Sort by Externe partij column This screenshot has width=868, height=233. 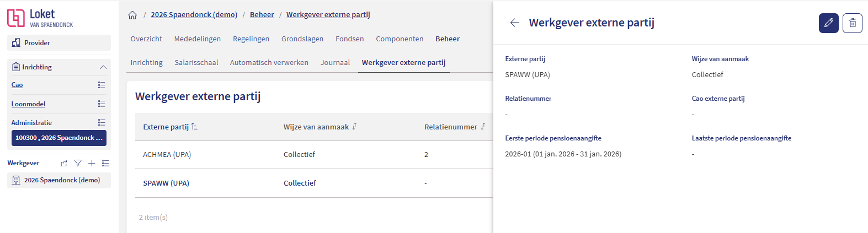click(x=194, y=127)
